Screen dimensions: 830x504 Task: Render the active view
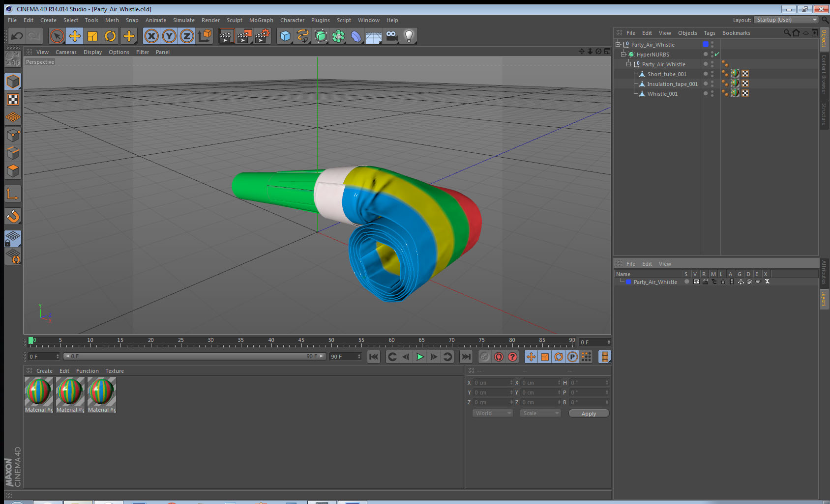226,36
